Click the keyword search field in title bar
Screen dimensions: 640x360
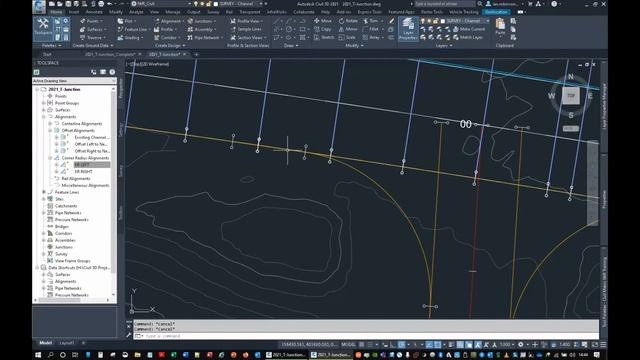(x=445, y=4)
